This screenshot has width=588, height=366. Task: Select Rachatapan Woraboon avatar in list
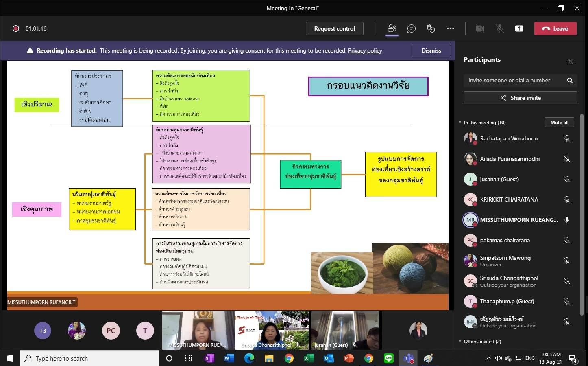coord(470,138)
